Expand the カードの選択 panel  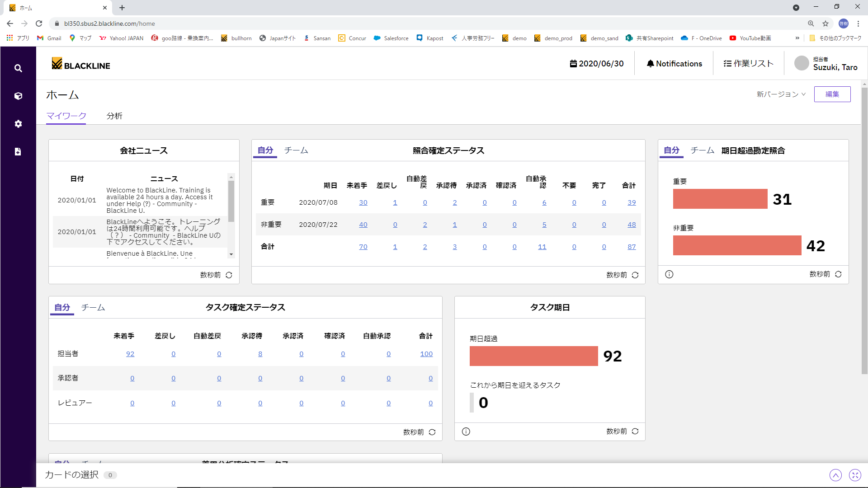click(835, 475)
